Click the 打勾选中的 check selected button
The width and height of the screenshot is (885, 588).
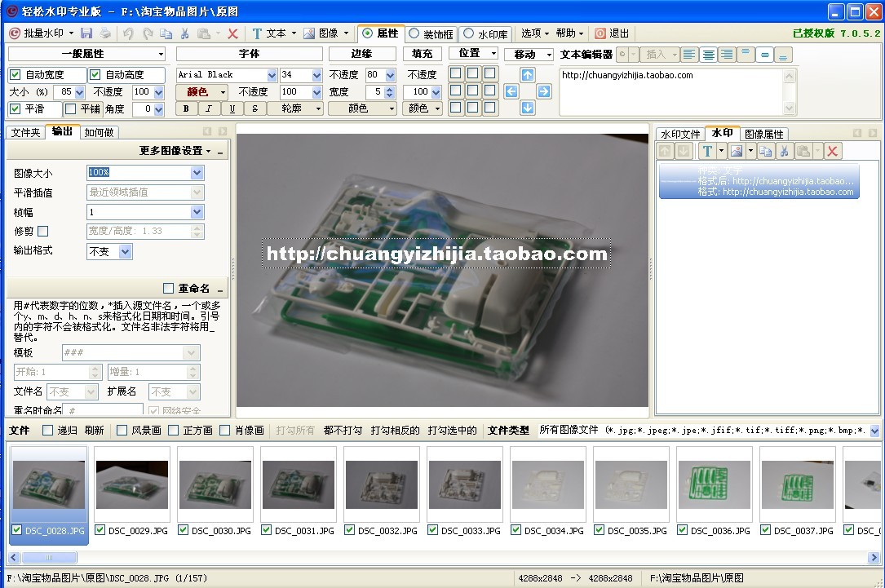coord(452,430)
